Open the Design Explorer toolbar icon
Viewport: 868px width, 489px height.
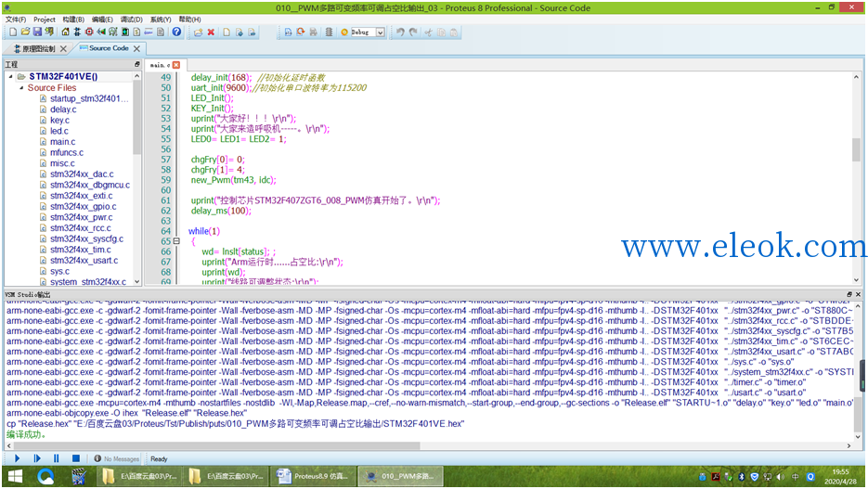(x=125, y=32)
